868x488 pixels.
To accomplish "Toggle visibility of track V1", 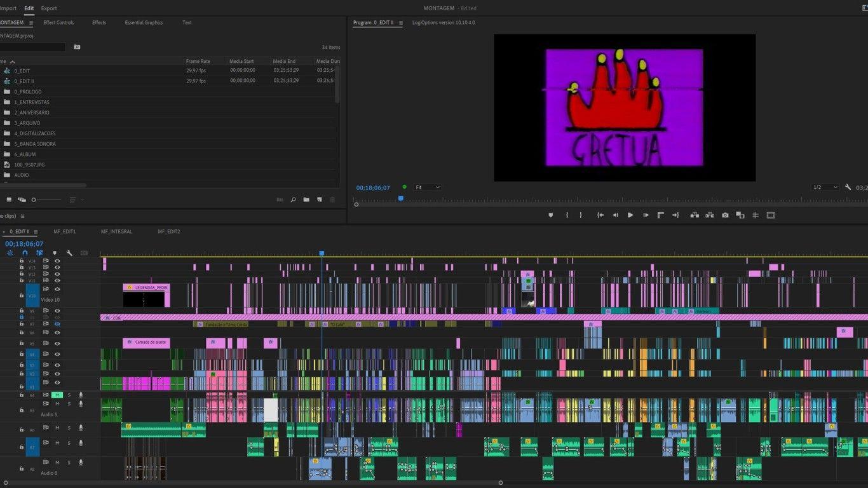I will [x=57, y=383].
